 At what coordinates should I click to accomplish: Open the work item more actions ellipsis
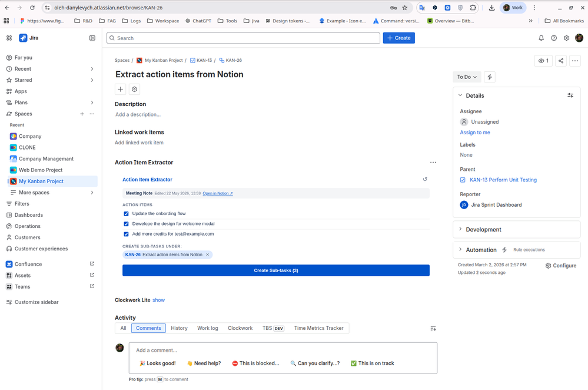point(575,61)
